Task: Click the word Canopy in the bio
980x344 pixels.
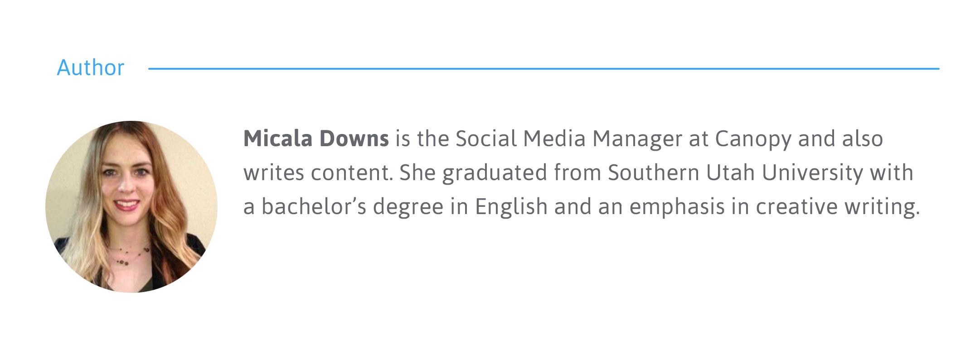Action: [753, 139]
